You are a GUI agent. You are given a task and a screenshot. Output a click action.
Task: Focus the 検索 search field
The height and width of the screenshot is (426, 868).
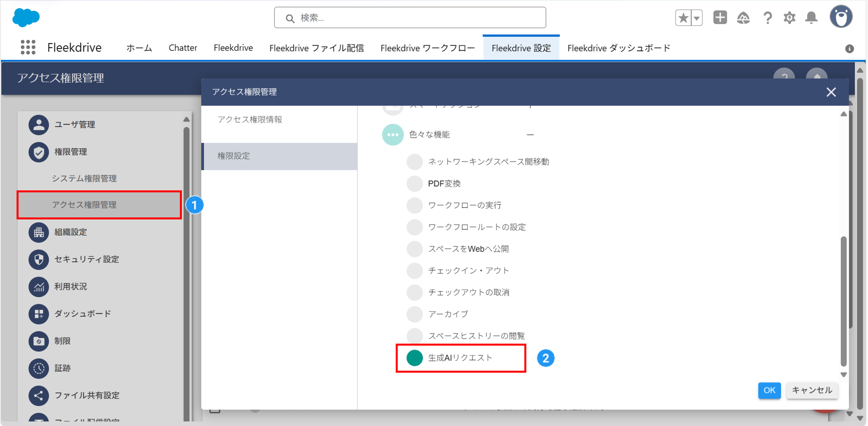tap(410, 18)
